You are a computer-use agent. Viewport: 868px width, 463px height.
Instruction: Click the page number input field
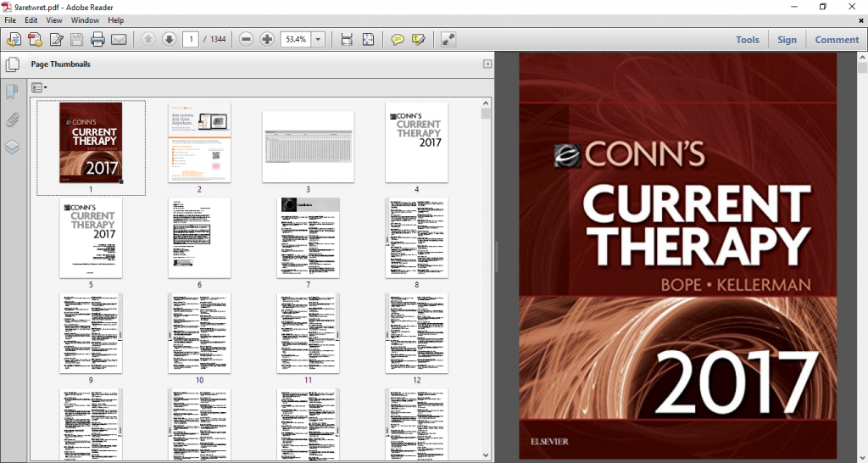pos(191,39)
